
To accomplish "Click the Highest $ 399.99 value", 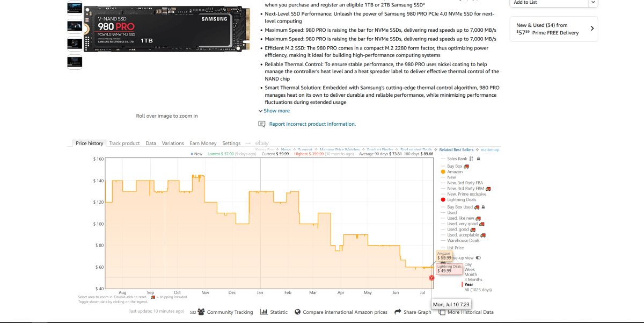I will pyautogui.click(x=309, y=154).
